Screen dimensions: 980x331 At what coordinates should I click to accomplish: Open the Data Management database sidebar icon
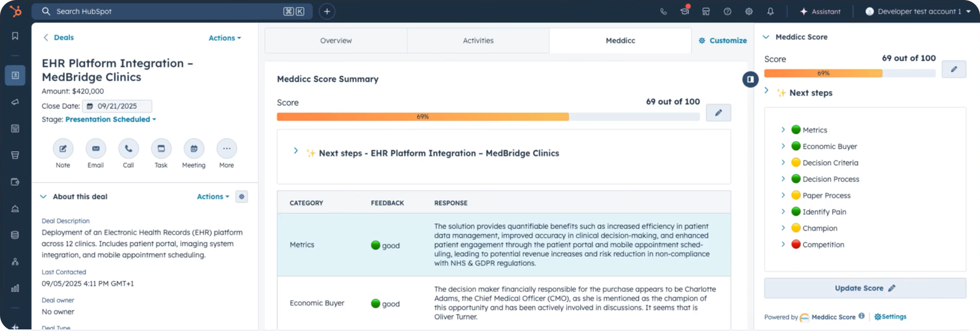[x=15, y=235]
